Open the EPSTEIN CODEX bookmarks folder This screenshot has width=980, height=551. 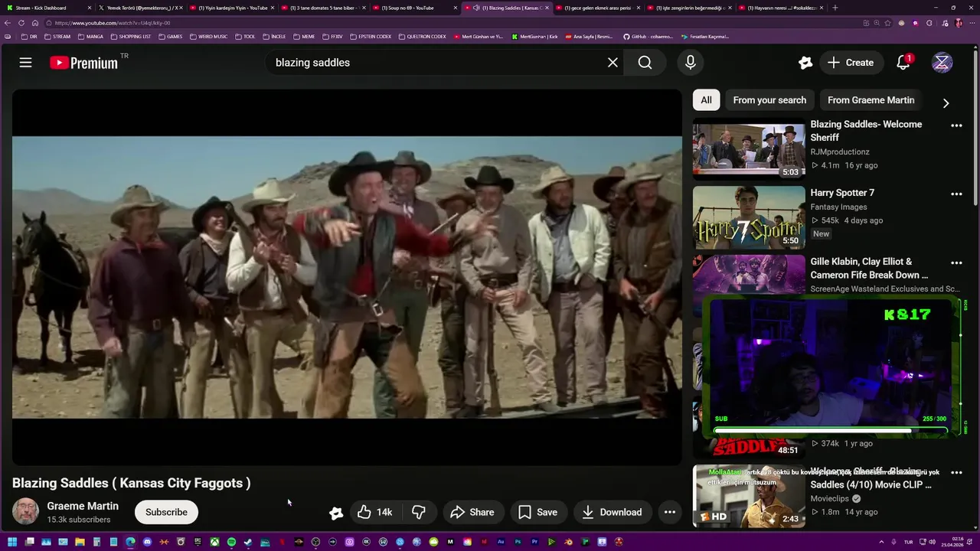[370, 37]
